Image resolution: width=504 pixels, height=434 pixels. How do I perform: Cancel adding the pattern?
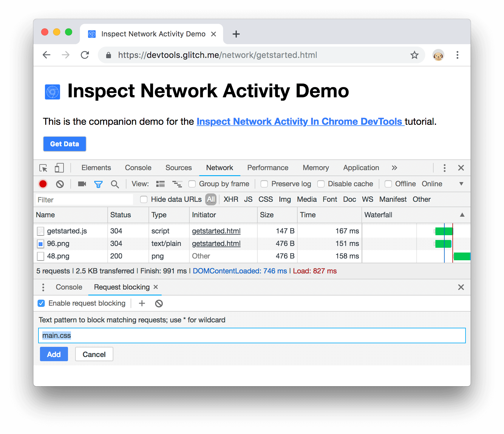94,354
